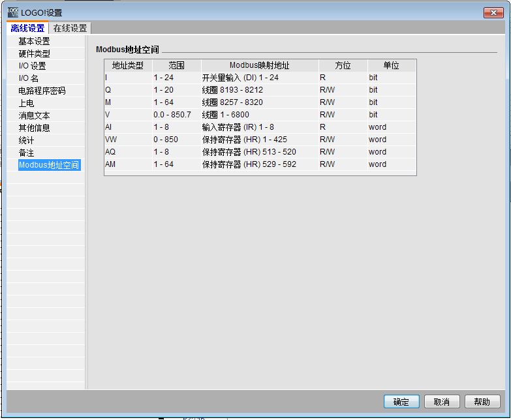Viewport: 511px width, 420px height.
Task: Select the address type cell 'Q'
Action: 128,90
